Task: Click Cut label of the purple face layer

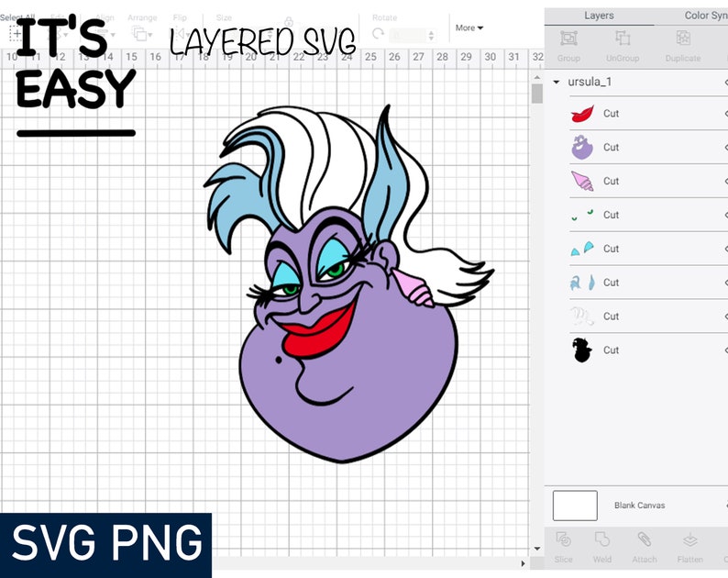Action: [611, 148]
